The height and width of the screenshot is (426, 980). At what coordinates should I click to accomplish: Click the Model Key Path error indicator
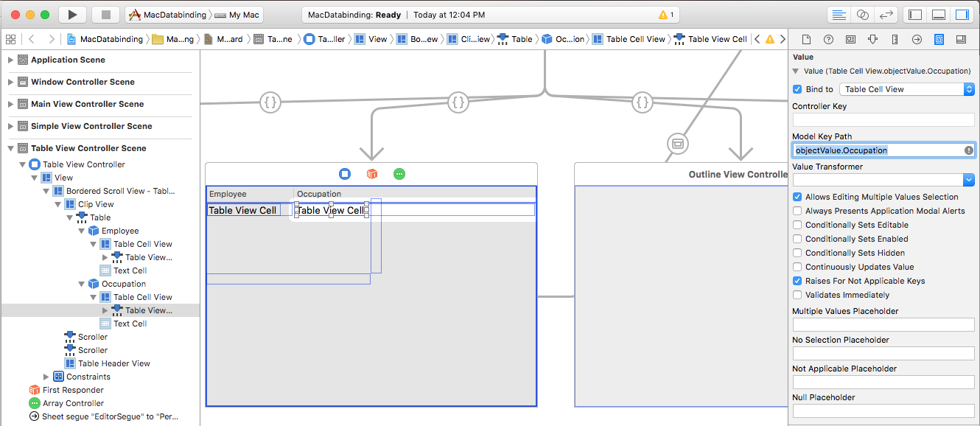[x=969, y=150]
